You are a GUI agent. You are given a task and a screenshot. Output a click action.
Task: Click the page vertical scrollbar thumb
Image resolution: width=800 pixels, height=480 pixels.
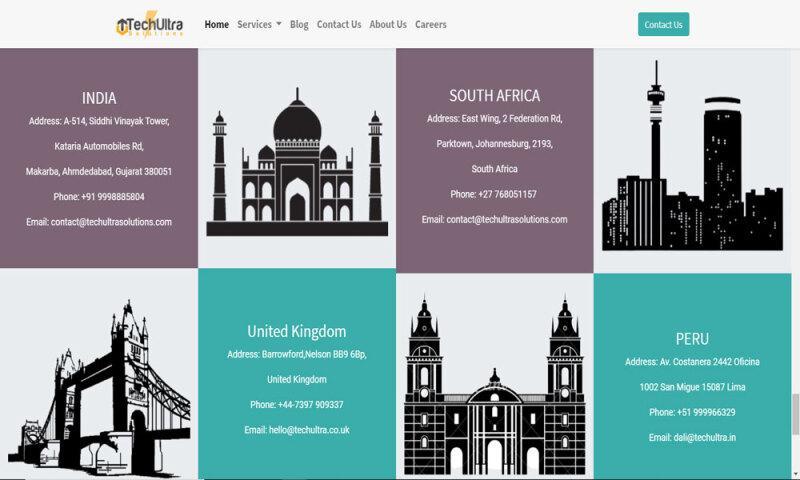click(795, 414)
